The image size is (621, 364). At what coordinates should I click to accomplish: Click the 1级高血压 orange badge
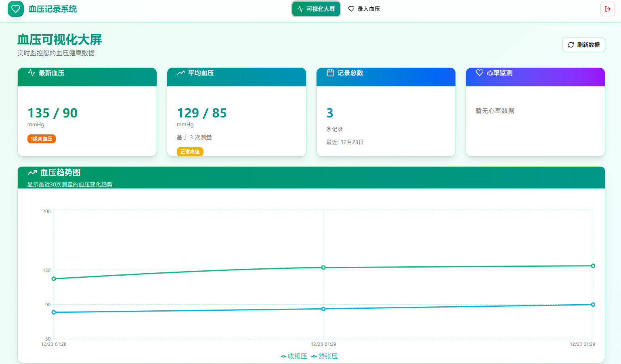42,139
